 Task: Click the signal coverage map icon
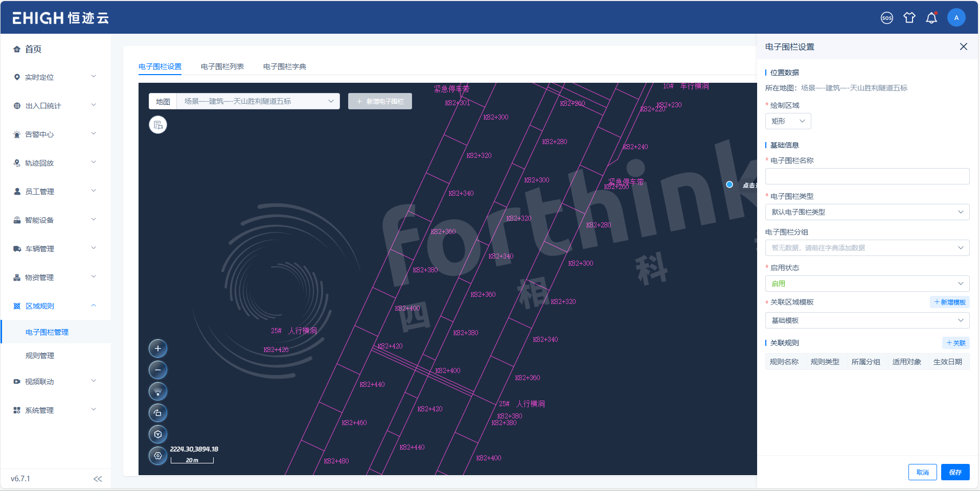(158, 391)
